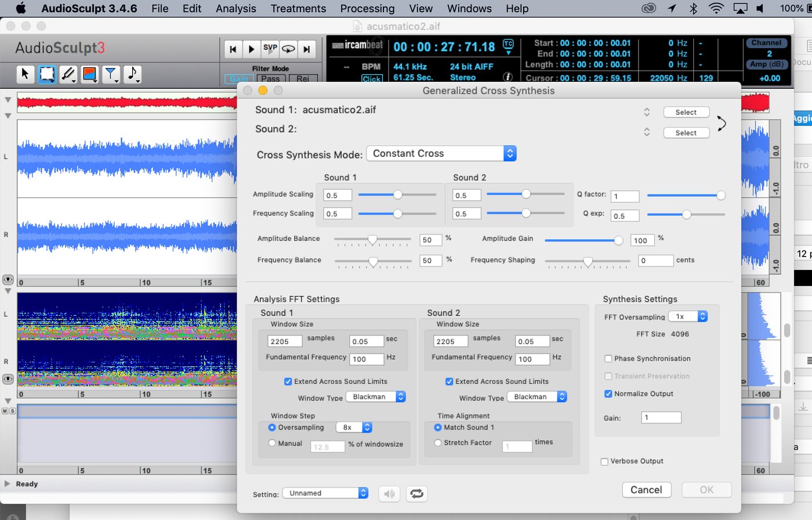Toggle Normalize Output checkbox
812x520 pixels.
[x=608, y=393]
